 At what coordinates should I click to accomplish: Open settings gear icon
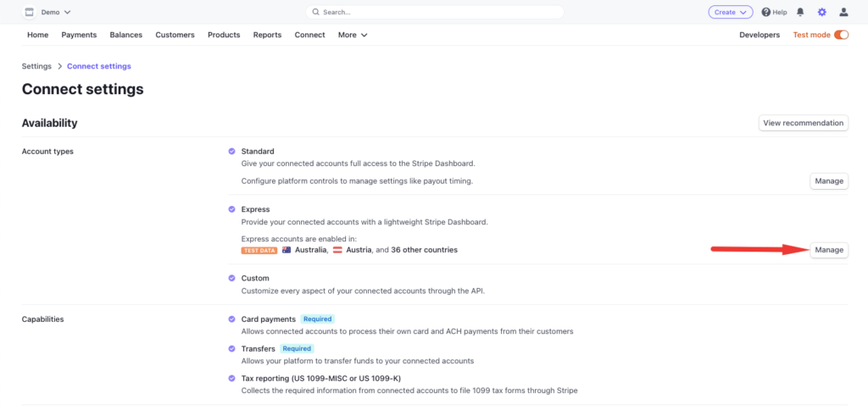click(822, 12)
